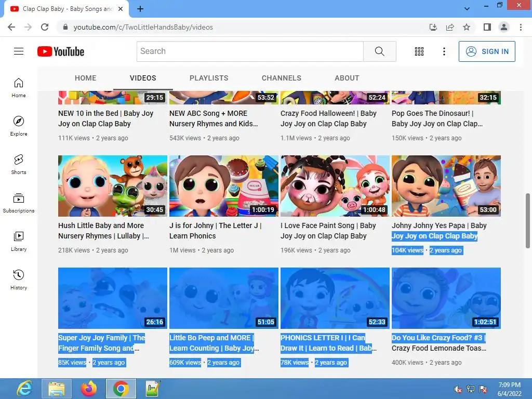532x399 pixels.
Task: Click I Love Face Paint Song title
Action: click(328, 231)
